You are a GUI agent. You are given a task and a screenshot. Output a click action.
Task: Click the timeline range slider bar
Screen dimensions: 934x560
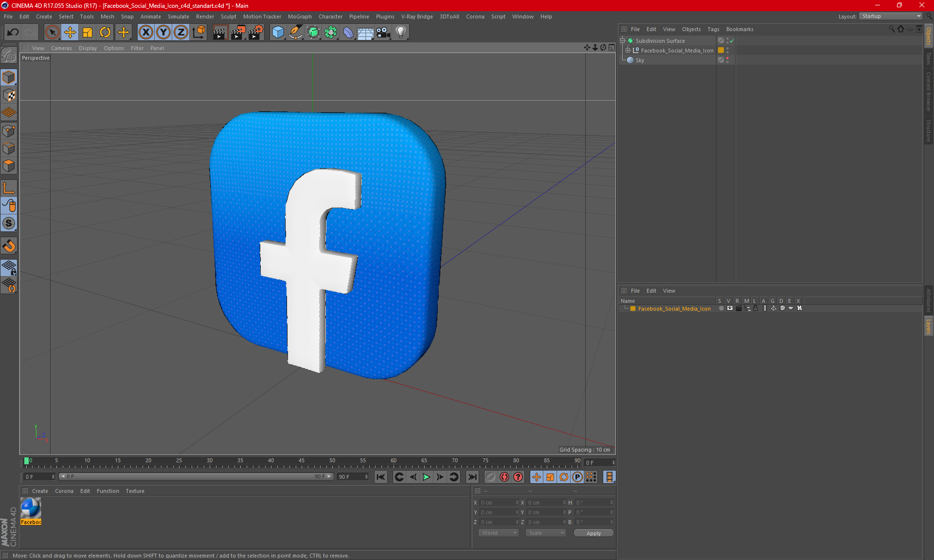click(x=196, y=476)
